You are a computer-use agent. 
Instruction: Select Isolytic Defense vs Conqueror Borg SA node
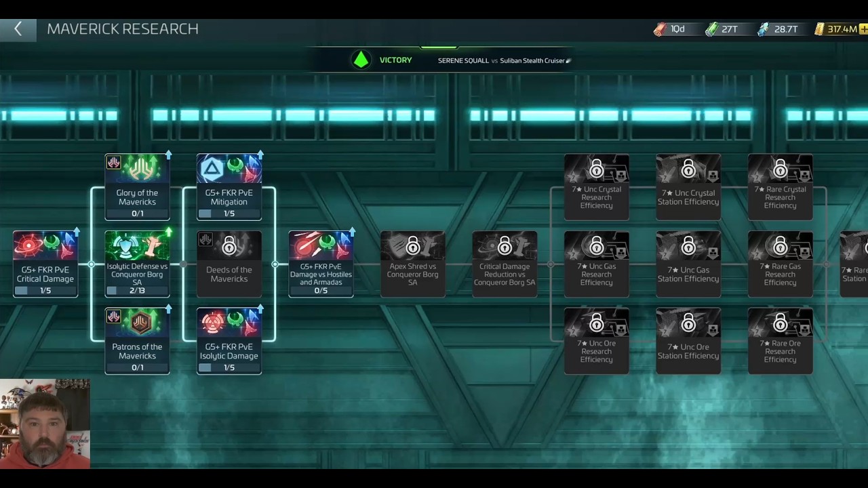tap(137, 264)
